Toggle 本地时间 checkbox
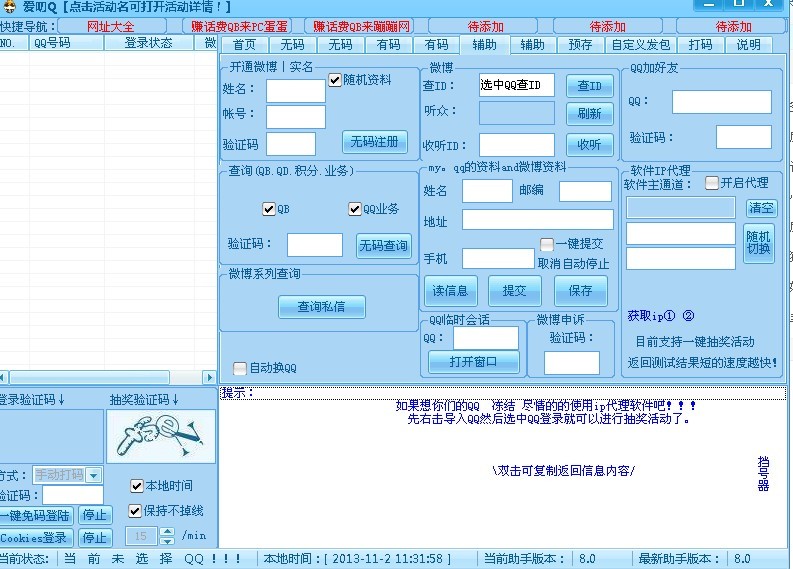Image resolution: width=793 pixels, height=569 pixels. pos(137,486)
